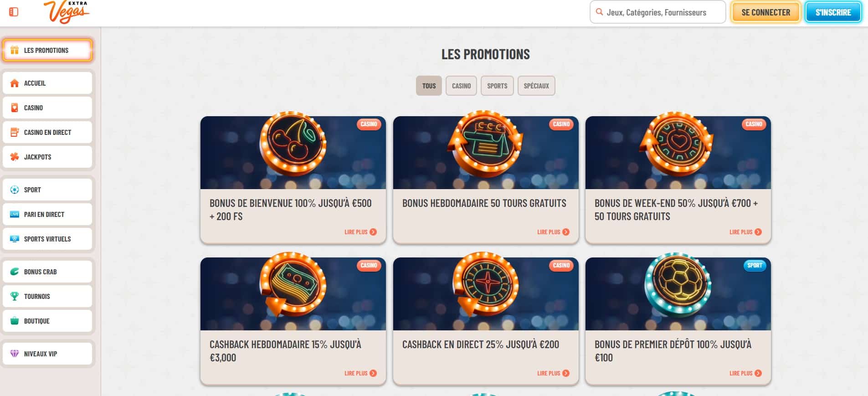Open Pari en Direct via the live icon
Viewport: 868px width, 396px height.
coord(15,214)
